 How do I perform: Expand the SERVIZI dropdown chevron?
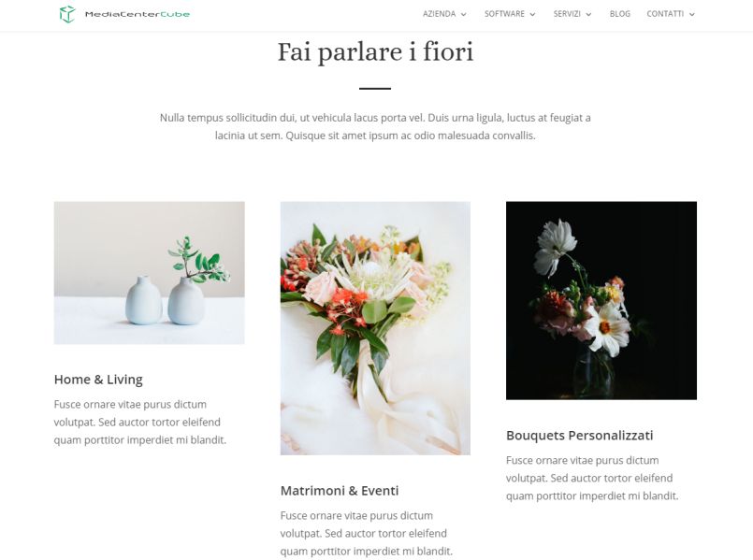click(x=588, y=14)
